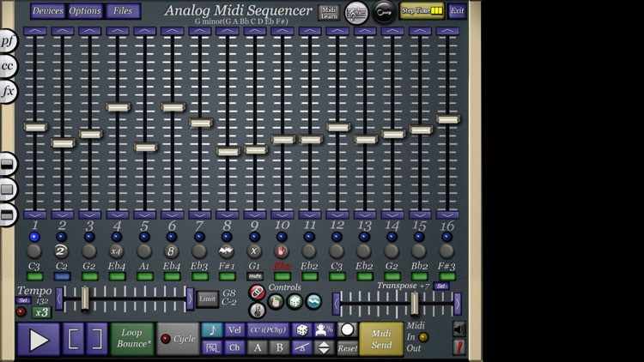The width and height of the screenshot is (644, 362).
Task: Click the Transpose slider handle
Action: click(415, 304)
